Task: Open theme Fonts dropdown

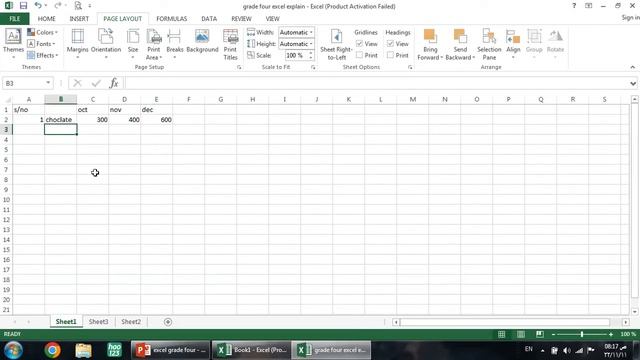Action: tap(41, 44)
